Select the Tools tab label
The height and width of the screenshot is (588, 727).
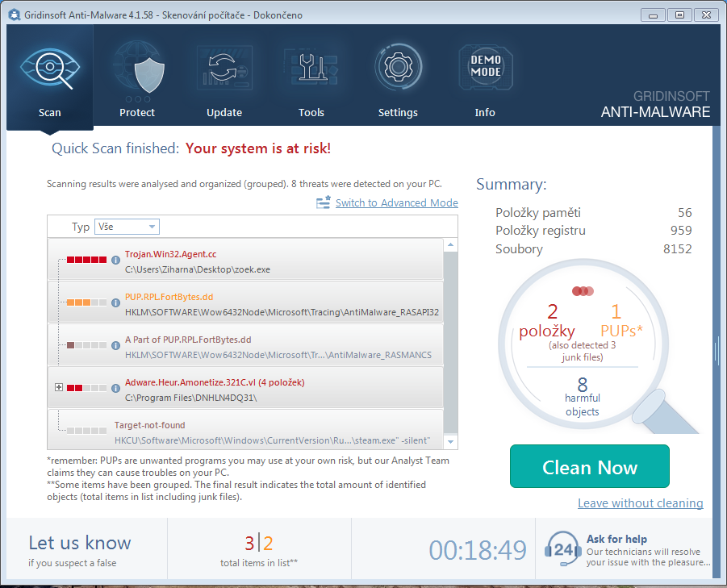(311, 113)
